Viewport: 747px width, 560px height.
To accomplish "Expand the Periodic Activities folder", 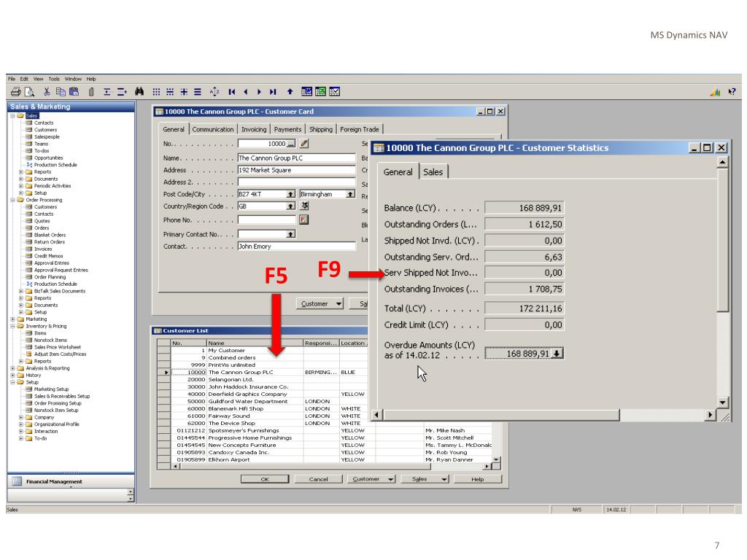I will 21,186.
